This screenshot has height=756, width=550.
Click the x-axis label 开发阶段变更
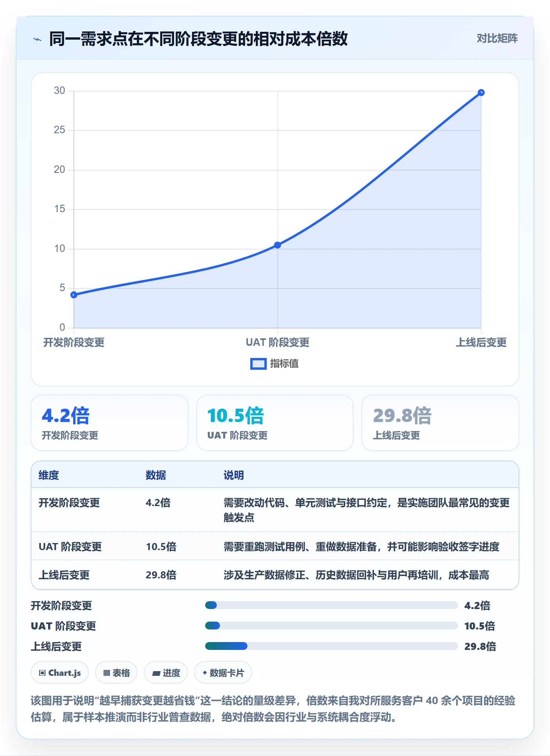pos(74,342)
